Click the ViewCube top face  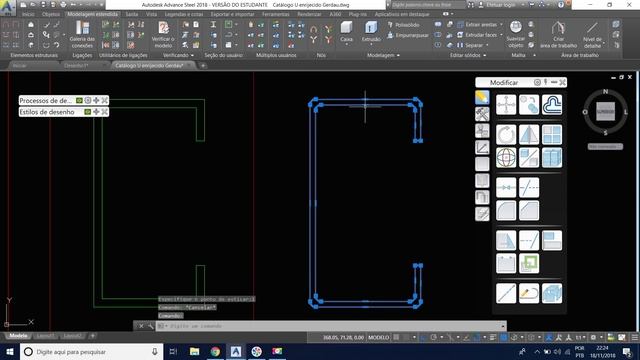pos(605,111)
